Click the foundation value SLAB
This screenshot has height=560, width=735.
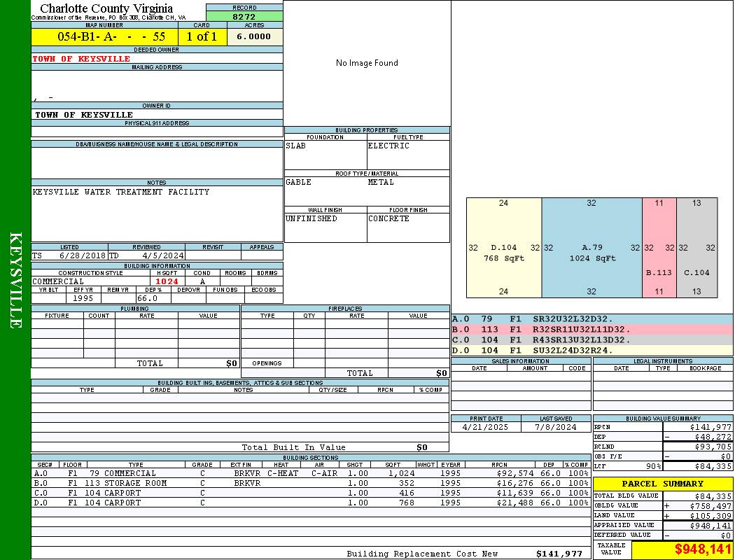click(x=296, y=146)
